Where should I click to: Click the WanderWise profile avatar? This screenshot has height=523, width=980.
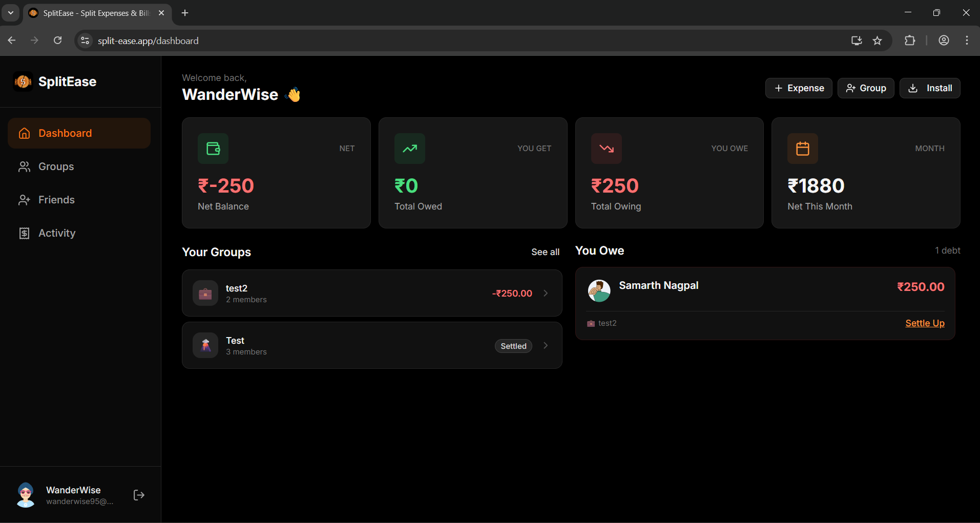[x=26, y=495]
